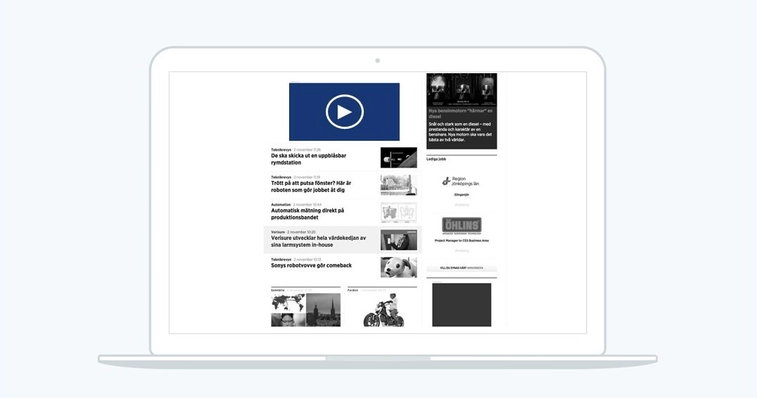Open the highlighted Verisure larmsystem article
Screen dimensions: 757x398
pyautogui.click(x=342, y=240)
